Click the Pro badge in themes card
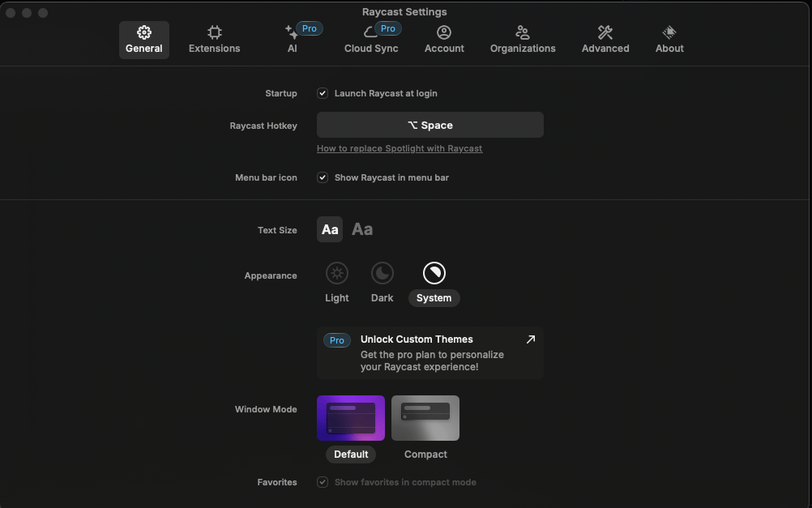 click(x=336, y=340)
